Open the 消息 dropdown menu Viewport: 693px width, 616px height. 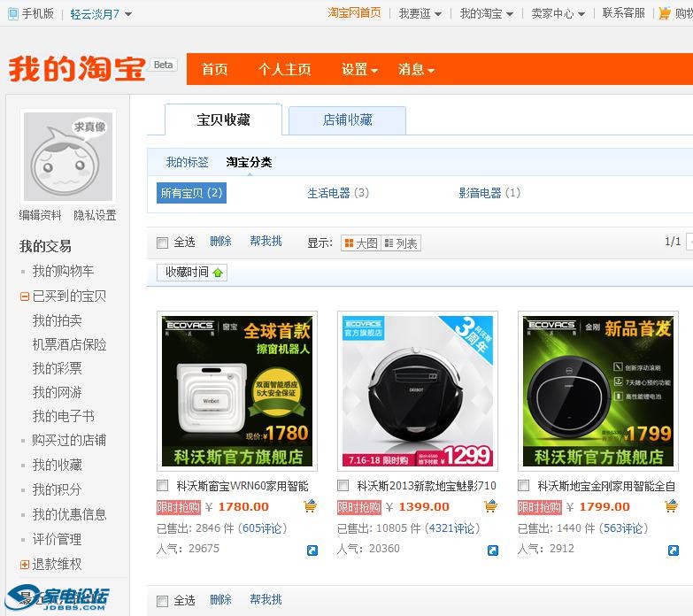tap(415, 69)
